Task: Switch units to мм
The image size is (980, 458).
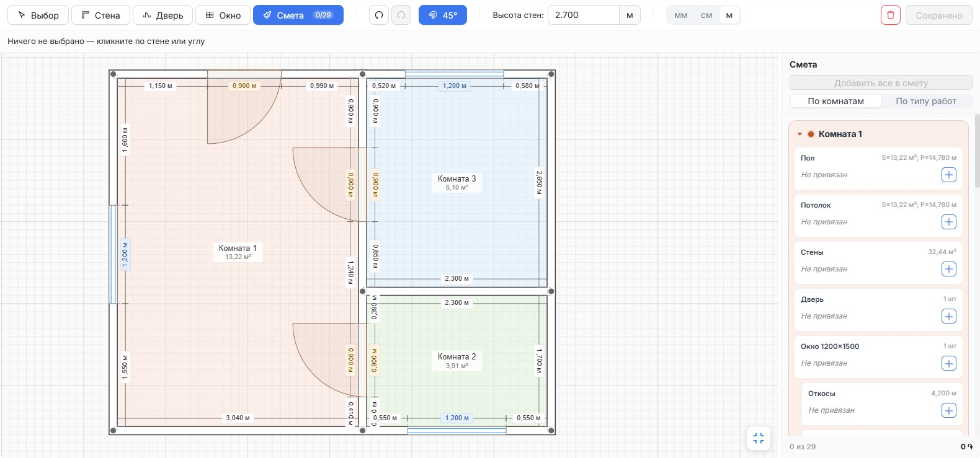Action: click(681, 15)
